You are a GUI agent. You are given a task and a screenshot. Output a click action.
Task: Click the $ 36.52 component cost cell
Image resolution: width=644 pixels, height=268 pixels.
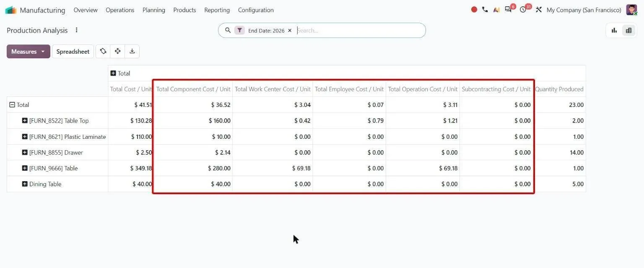(x=193, y=105)
